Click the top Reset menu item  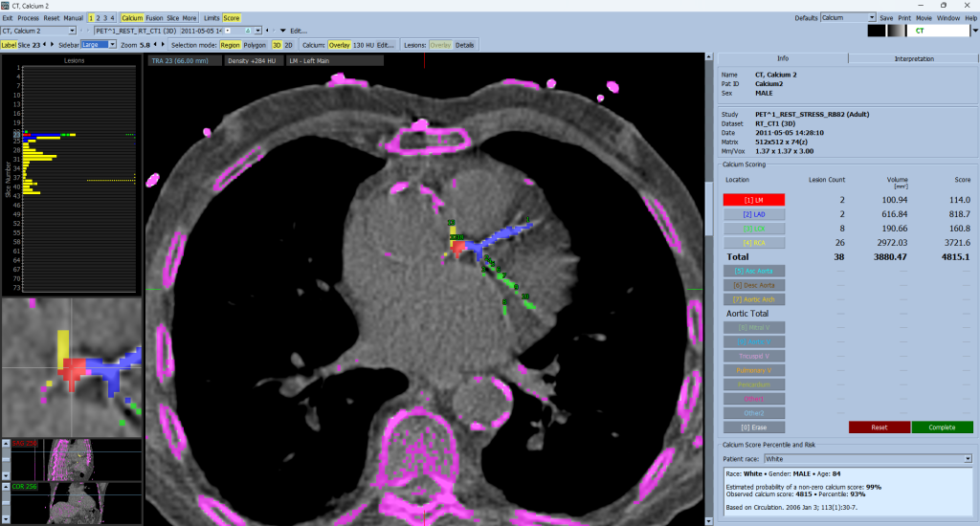point(52,18)
